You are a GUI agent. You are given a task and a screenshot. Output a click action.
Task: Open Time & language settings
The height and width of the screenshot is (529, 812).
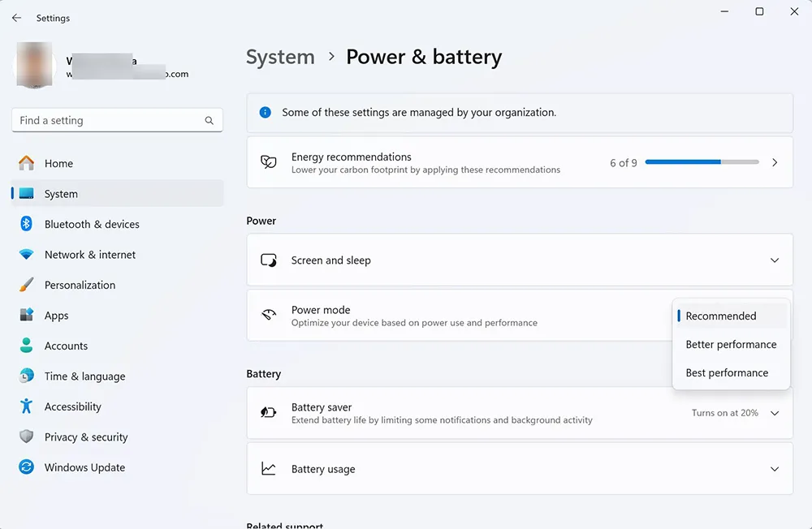tap(85, 376)
